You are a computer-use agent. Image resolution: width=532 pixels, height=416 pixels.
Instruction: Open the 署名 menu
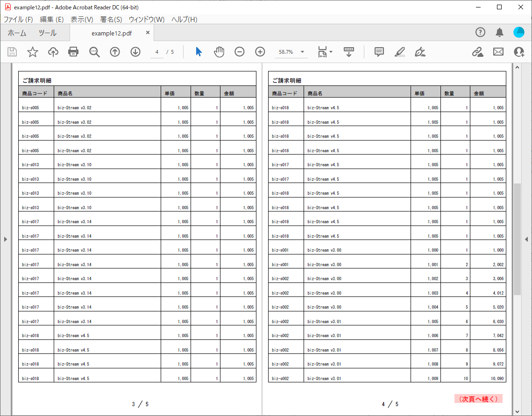[x=111, y=19]
